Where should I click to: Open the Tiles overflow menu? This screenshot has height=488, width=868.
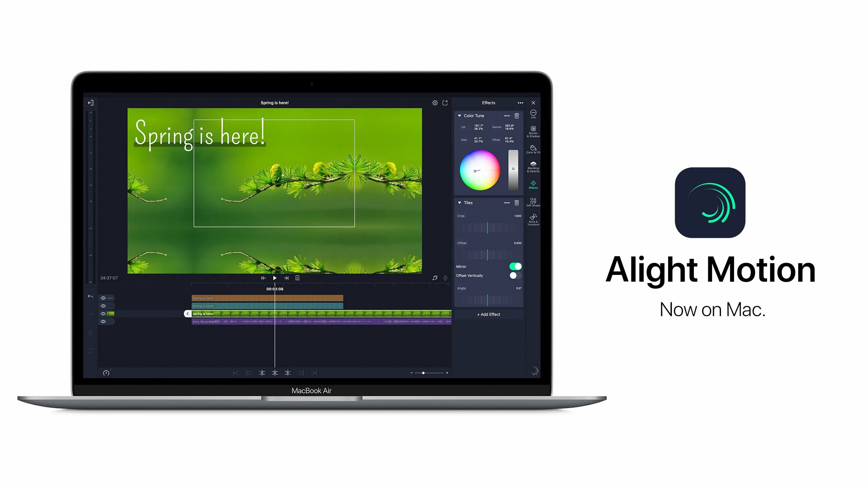click(x=507, y=203)
